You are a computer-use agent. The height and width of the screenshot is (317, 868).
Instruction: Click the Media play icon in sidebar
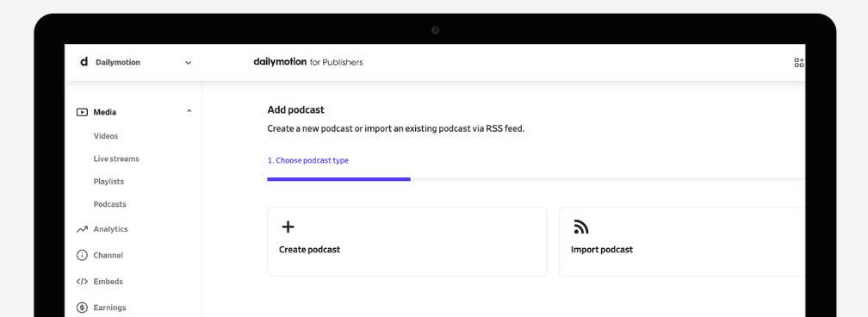coord(82,112)
